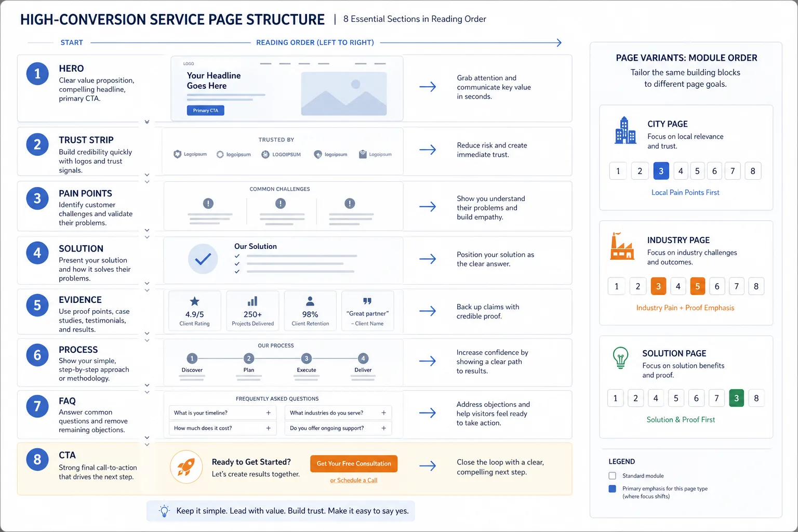Viewport: 798px width, 532px height.
Task: Click the 'COMMON CHALLENGES' label
Action: click(x=280, y=189)
